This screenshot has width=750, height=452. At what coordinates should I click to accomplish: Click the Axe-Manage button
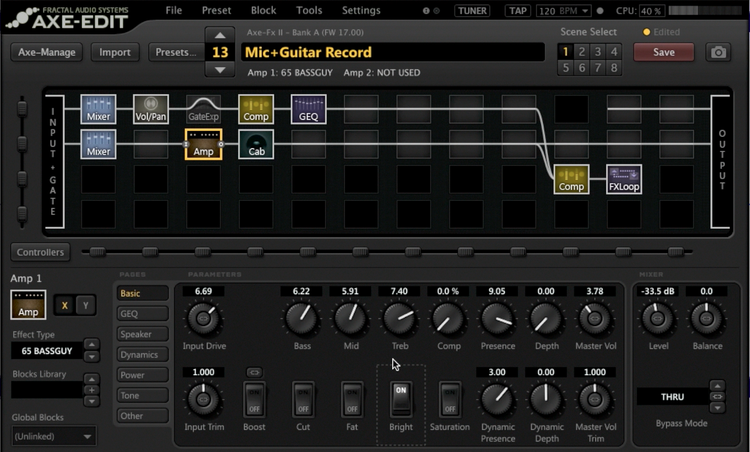click(x=46, y=52)
